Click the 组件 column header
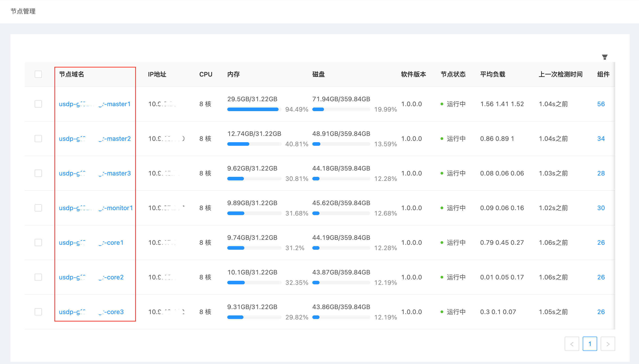This screenshot has width=639, height=364. pos(603,74)
